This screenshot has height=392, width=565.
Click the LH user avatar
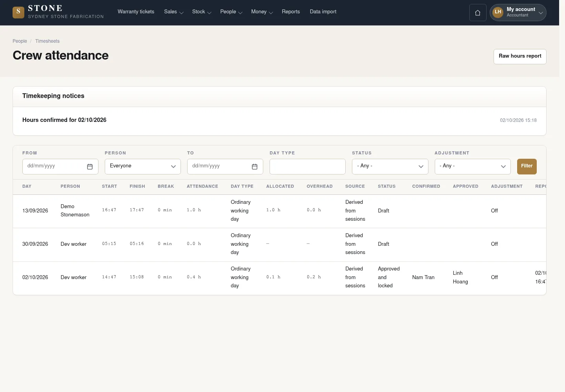coord(498,12)
